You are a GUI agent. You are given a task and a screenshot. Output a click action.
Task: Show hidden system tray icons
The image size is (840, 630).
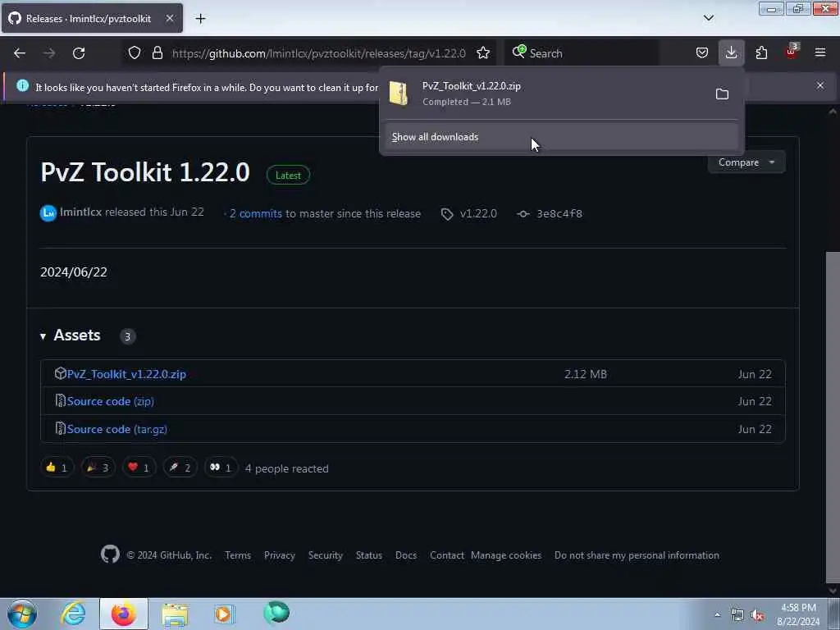(x=717, y=614)
